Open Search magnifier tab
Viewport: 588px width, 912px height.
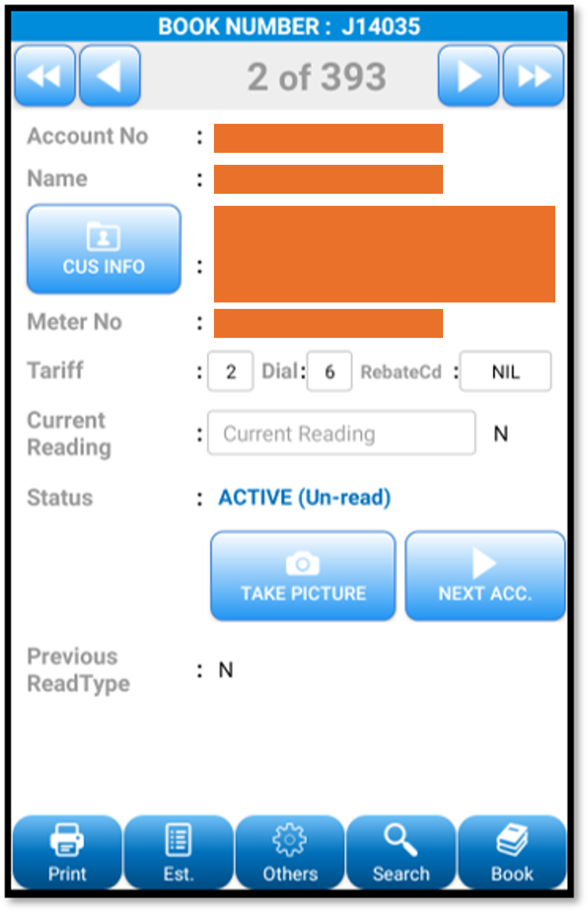tap(401, 852)
